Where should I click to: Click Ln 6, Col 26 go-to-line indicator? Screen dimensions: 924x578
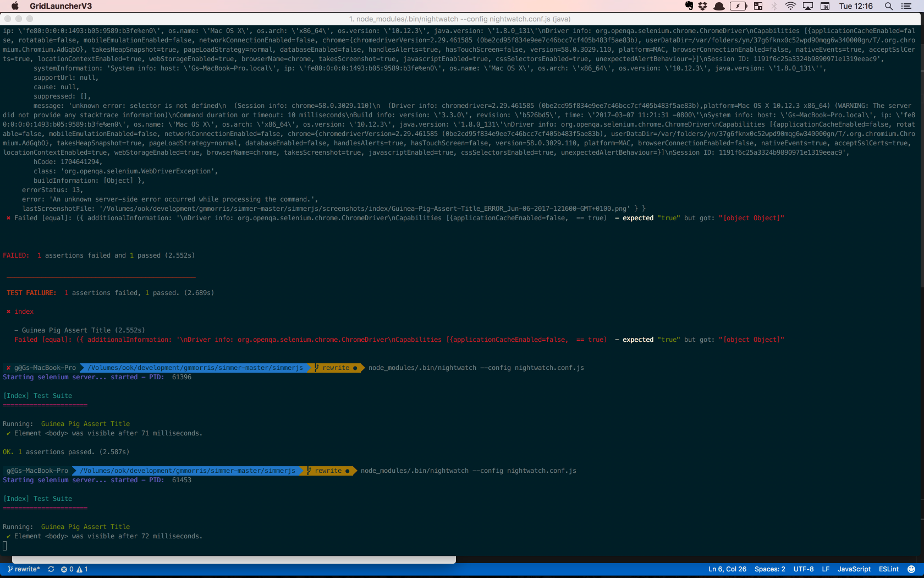click(x=727, y=569)
